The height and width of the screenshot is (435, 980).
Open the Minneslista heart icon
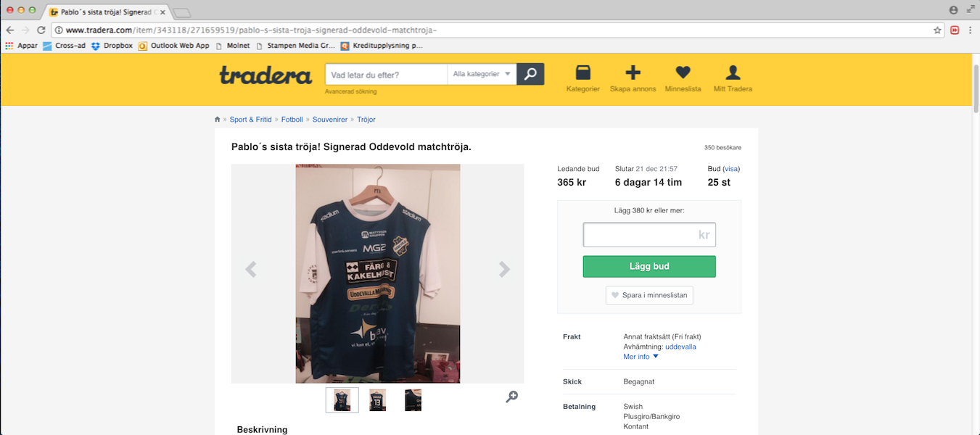[683, 72]
